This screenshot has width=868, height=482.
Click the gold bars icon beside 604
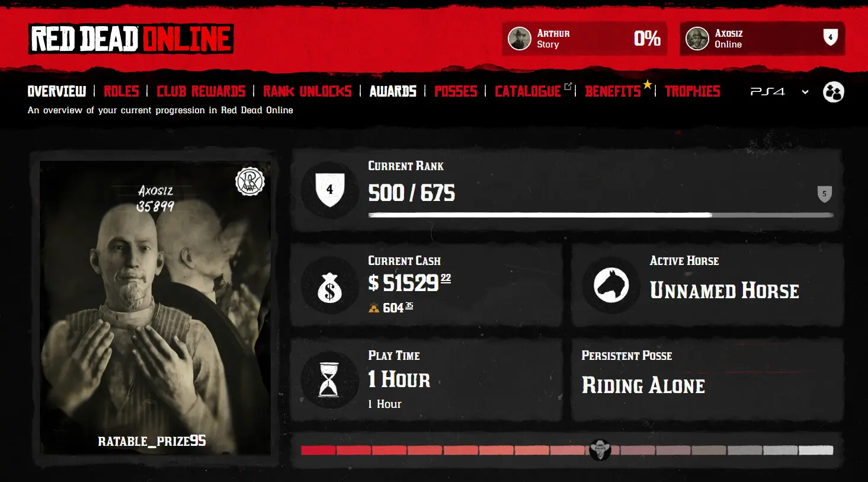point(374,308)
